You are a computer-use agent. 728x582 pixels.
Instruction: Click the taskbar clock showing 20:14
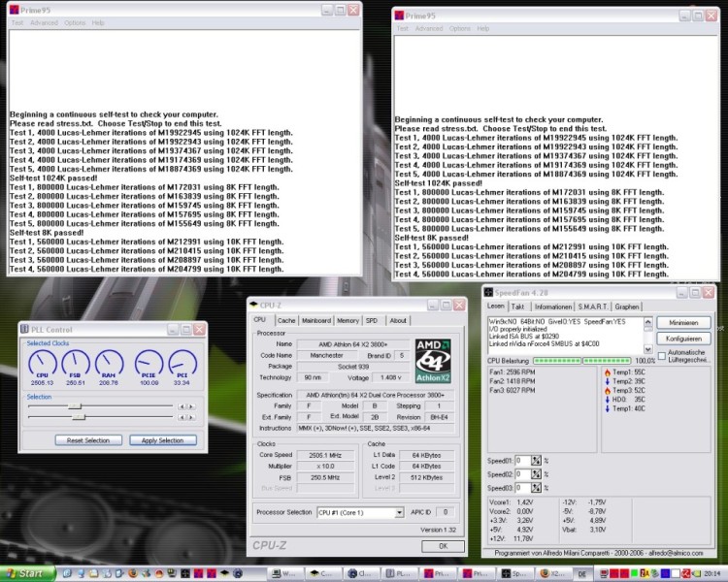[711, 573]
